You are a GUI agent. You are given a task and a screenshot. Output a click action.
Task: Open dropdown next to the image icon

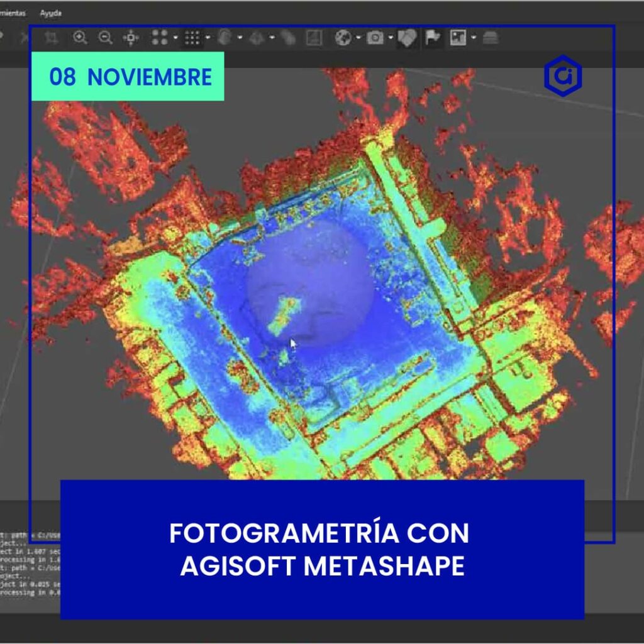coord(473,38)
